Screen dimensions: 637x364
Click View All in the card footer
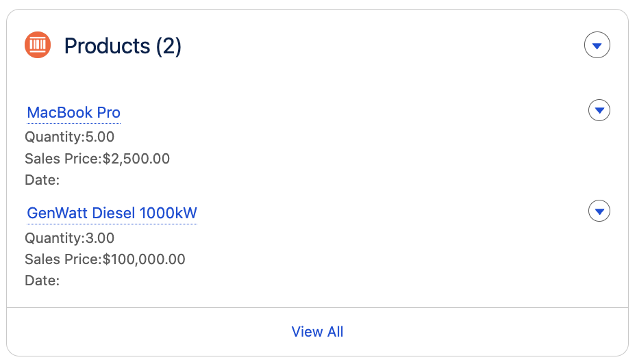click(x=317, y=332)
